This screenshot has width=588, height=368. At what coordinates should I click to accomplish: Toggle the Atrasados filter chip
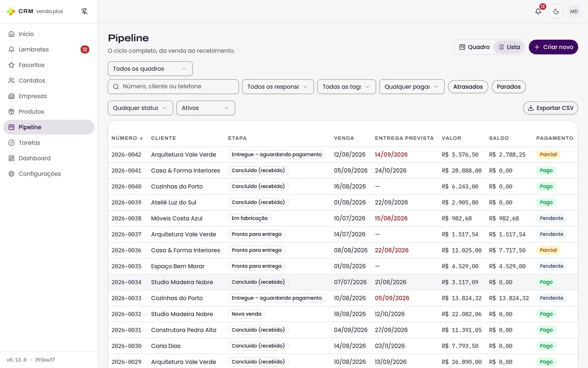pos(468,87)
